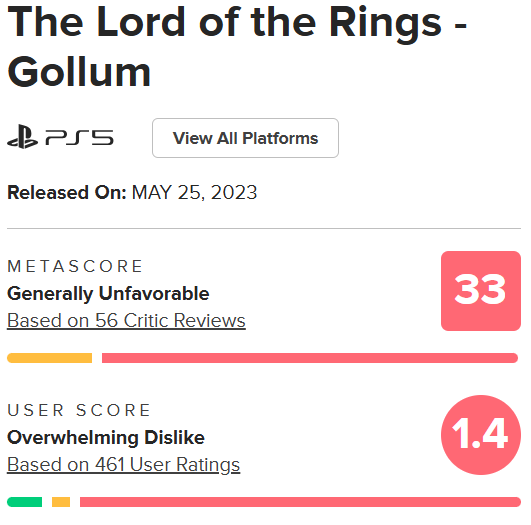Click the game title heading
The width and height of the screenshot is (531, 525).
click(x=237, y=47)
